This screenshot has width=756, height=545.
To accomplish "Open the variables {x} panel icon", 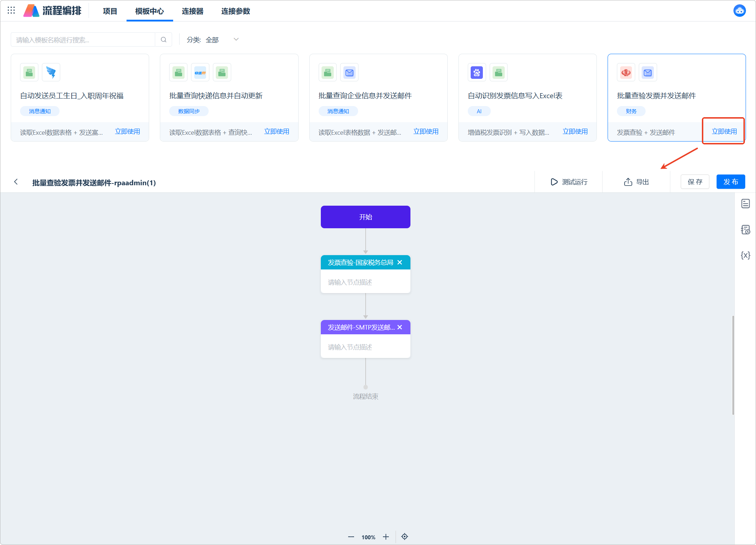I will (745, 255).
